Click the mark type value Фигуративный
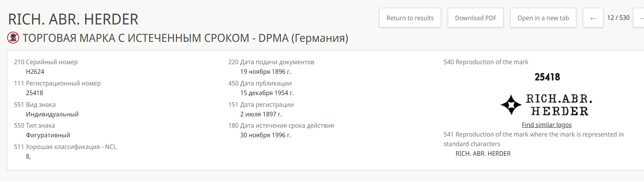The width and height of the screenshot is (644, 182). 48,135
